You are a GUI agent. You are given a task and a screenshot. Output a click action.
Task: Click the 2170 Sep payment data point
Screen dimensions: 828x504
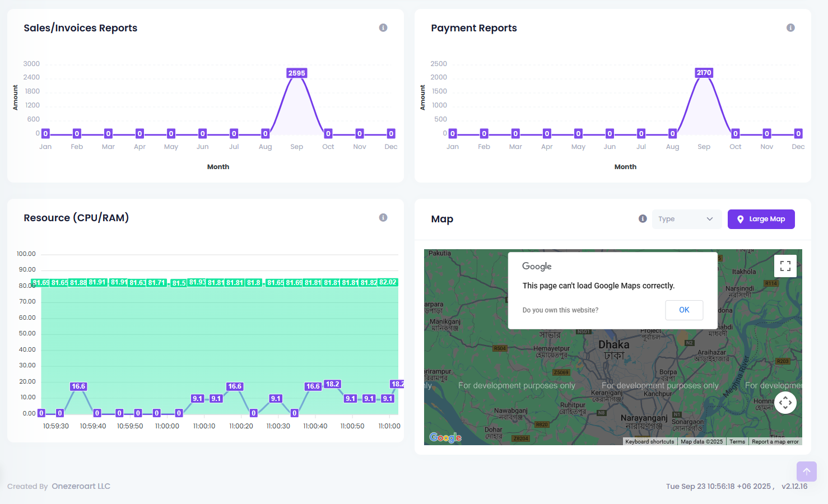(704, 73)
